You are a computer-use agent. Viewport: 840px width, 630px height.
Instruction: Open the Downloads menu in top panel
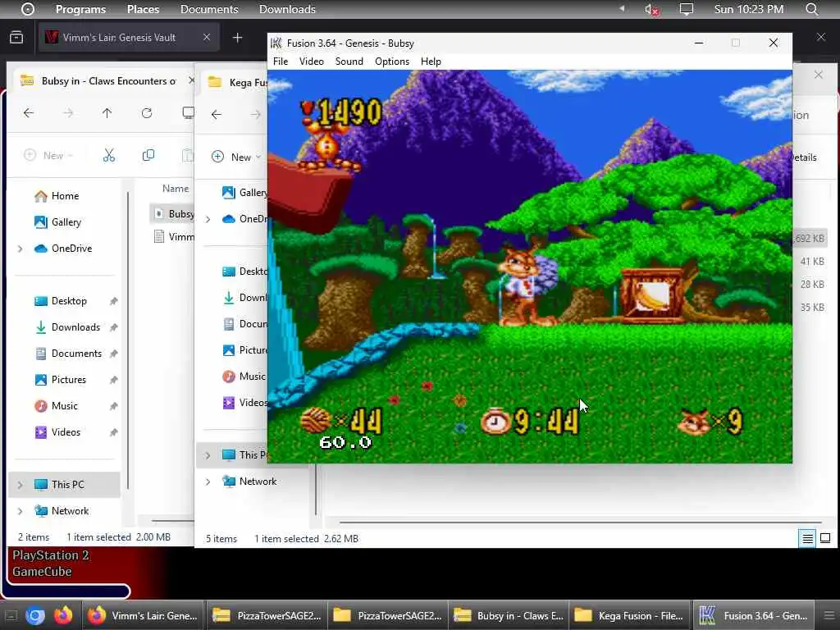click(x=287, y=9)
